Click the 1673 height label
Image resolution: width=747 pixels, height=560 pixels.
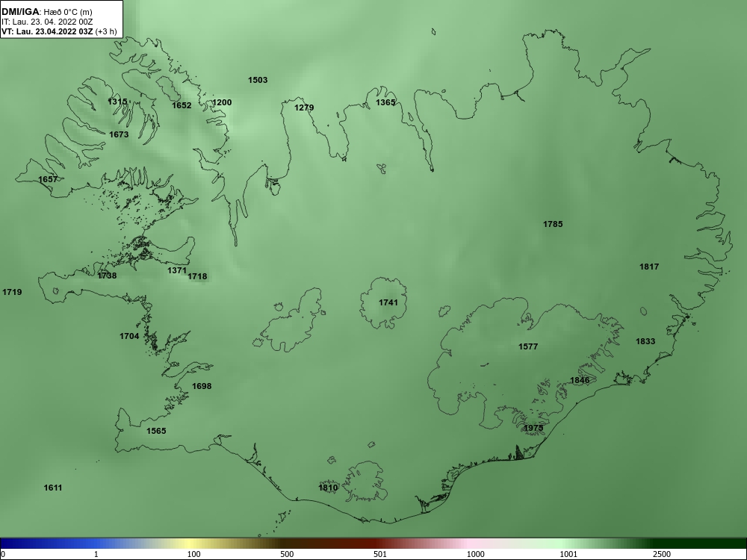pyautogui.click(x=119, y=134)
